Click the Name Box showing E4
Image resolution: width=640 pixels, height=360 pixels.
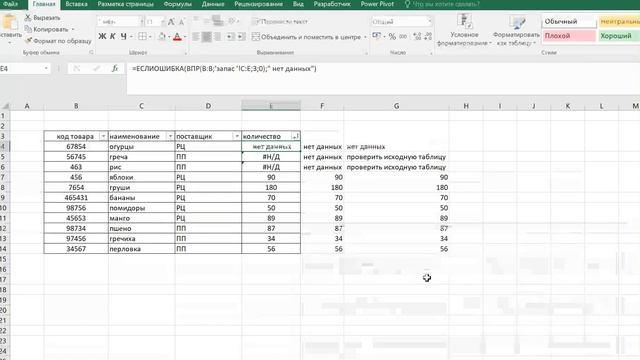tap(24, 69)
